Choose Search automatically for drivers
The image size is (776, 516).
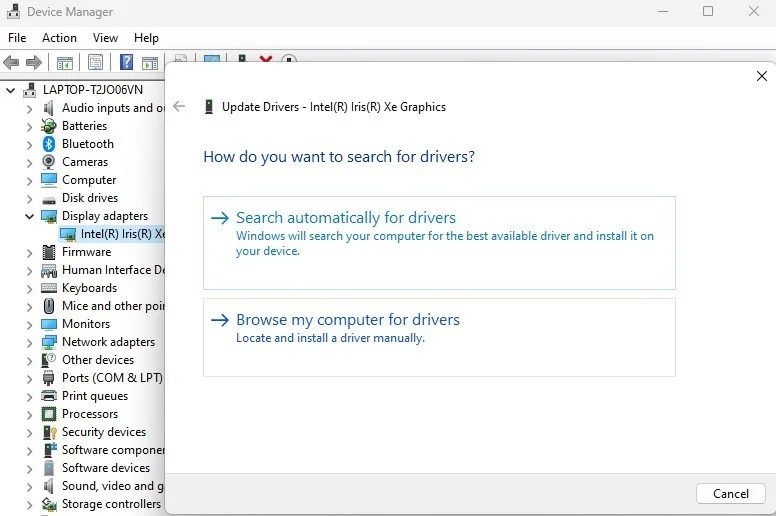(x=439, y=243)
